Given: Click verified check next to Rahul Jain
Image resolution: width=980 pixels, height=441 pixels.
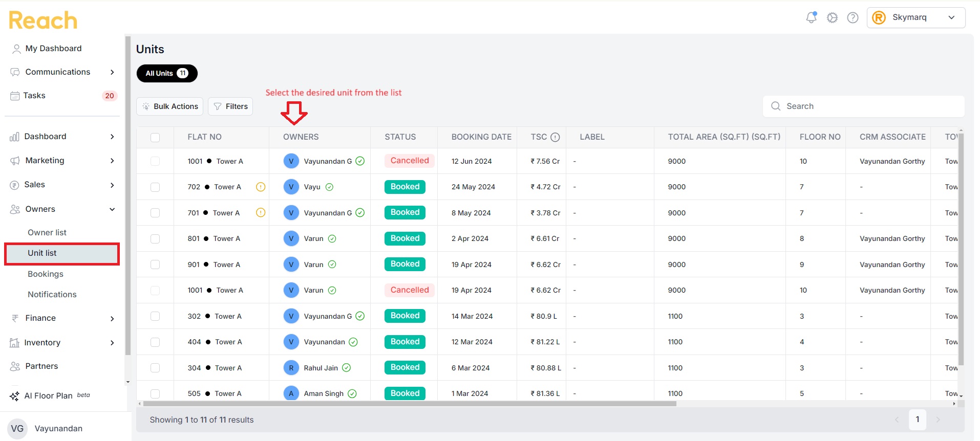Looking at the screenshot, I should tap(347, 368).
